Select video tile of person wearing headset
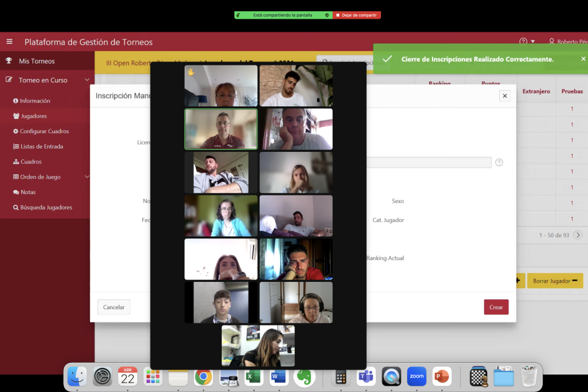The width and height of the screenshot is (588, 392). coord(296,302)
